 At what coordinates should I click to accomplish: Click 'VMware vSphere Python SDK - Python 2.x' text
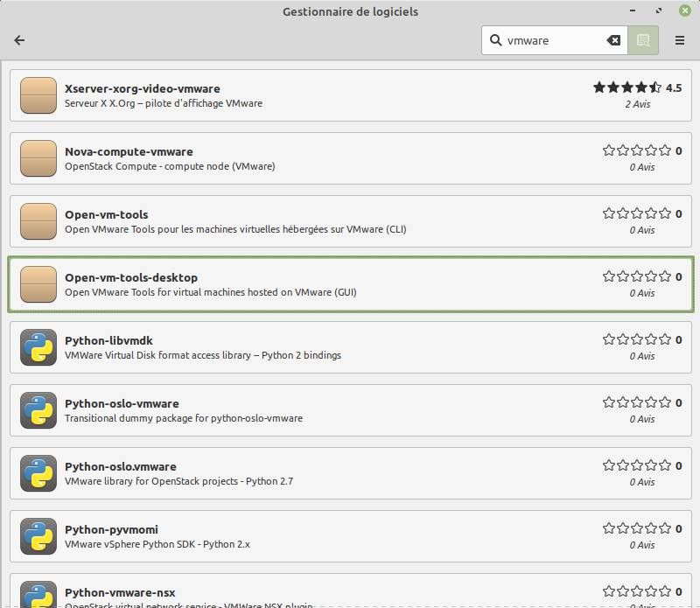(157, 544)
